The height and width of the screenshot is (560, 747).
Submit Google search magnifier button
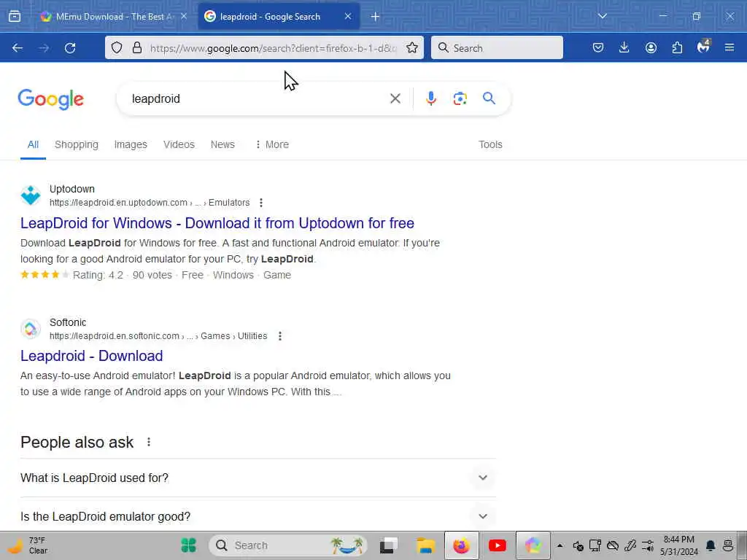[x=489, y=98]
